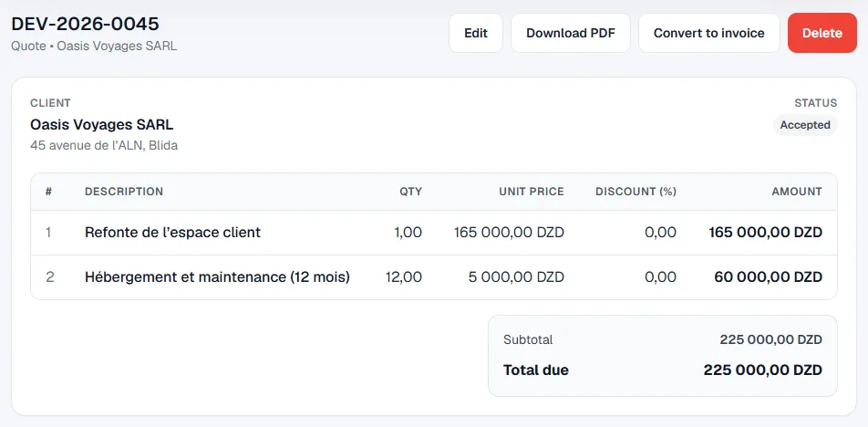The width and height of the screenshot is (868, 427).
Task: Click the STATUS label
Action: click(815, 103)
